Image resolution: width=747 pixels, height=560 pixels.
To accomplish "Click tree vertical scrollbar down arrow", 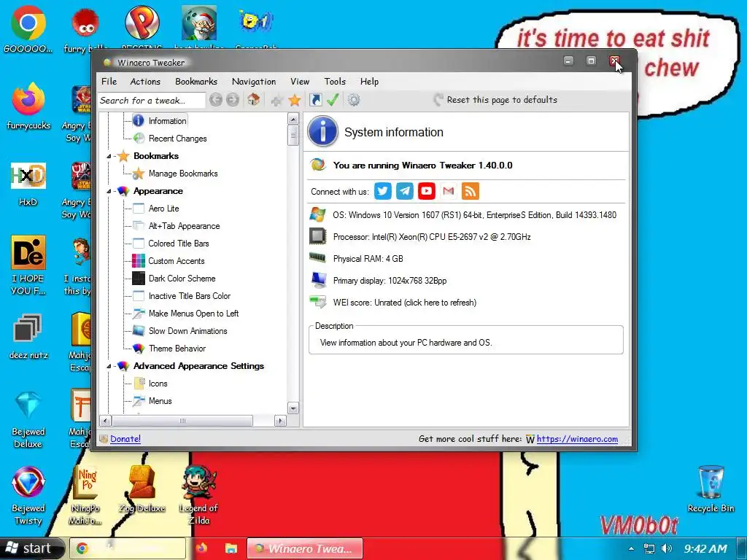I will pyautogui.click(x=293, y=408).
